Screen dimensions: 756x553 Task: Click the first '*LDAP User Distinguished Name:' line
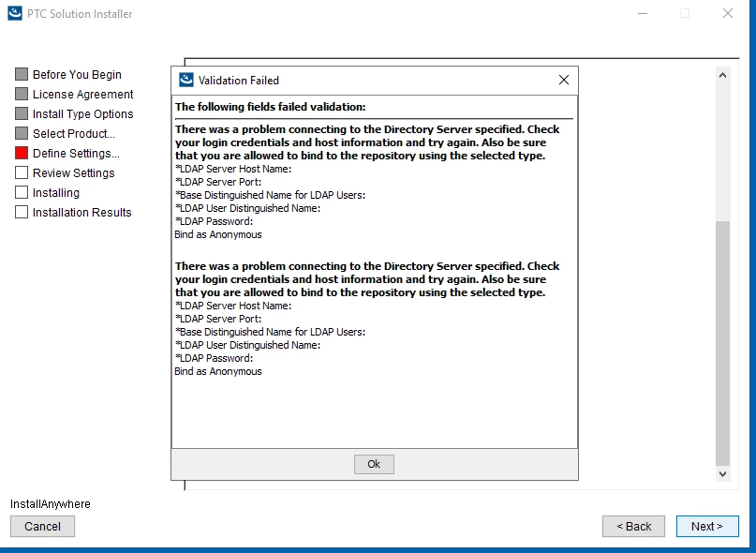tap(248, 208)
